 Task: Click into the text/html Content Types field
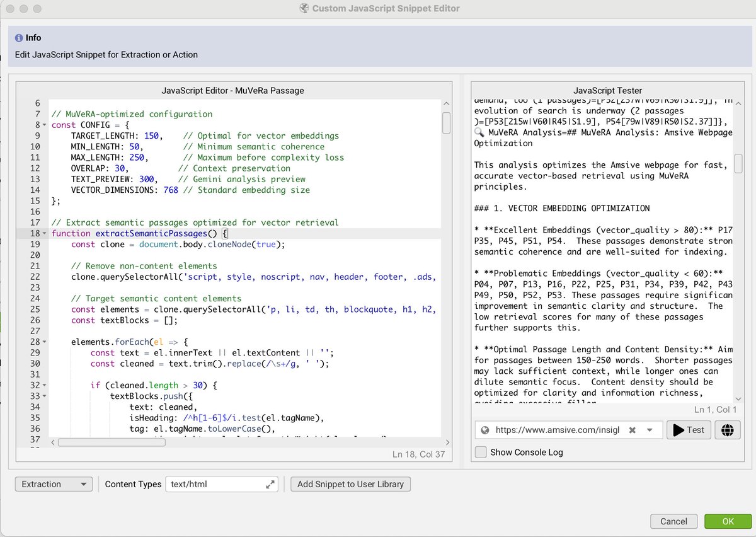pos(214,484)
